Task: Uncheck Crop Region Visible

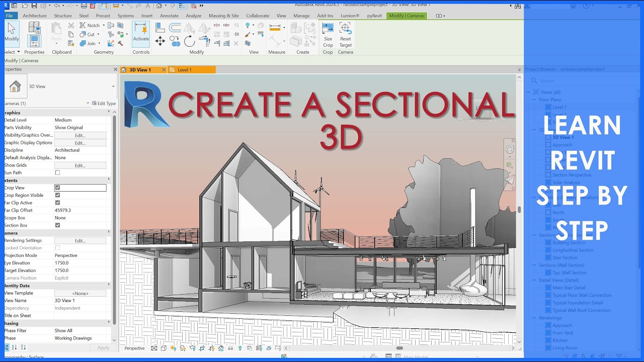Action: coord(57,195)
